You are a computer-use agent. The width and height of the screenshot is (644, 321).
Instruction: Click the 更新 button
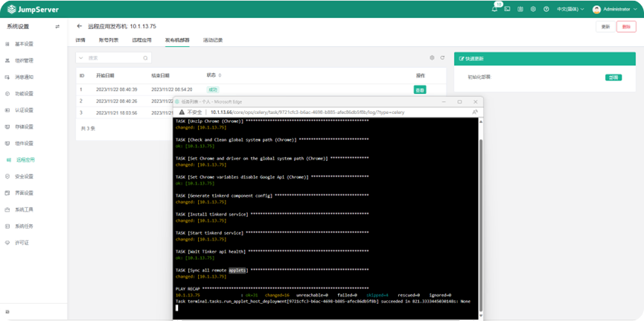(605, 27)
